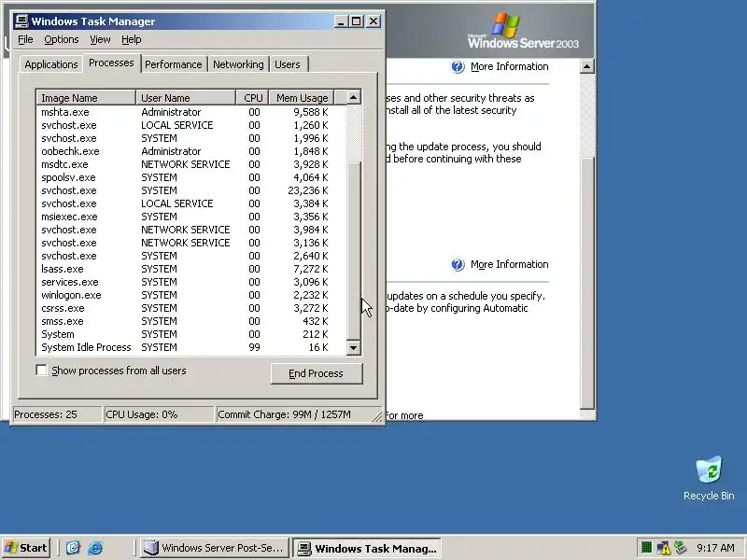Viewport: 747px width, 560px height.
Task: Click the network connection tray icon
Action: click(x=680, y=548)
